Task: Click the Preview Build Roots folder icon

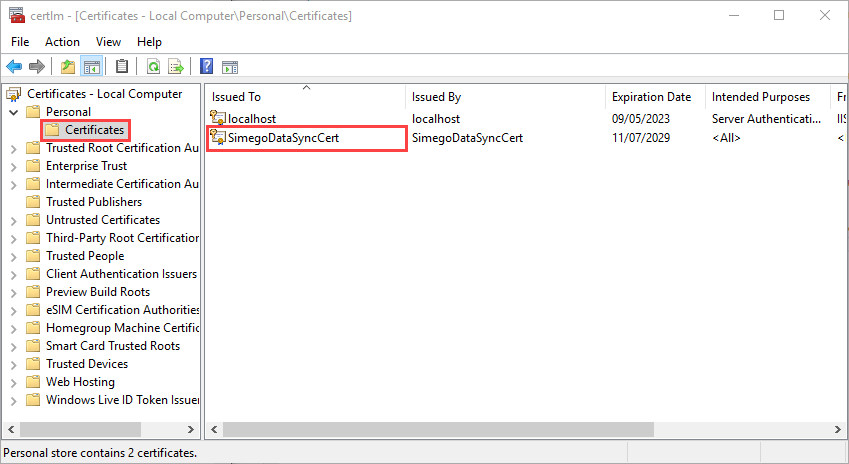Action: (x=34, y=292)
